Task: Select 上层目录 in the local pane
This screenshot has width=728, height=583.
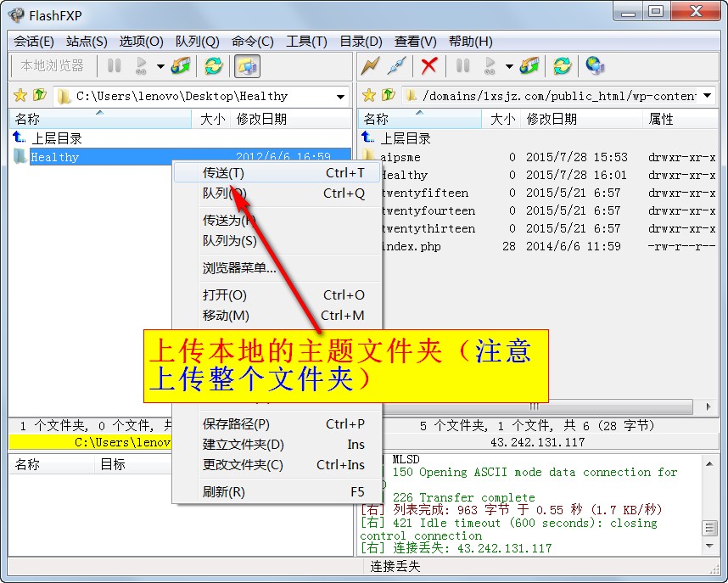Action: click(180, 138)
